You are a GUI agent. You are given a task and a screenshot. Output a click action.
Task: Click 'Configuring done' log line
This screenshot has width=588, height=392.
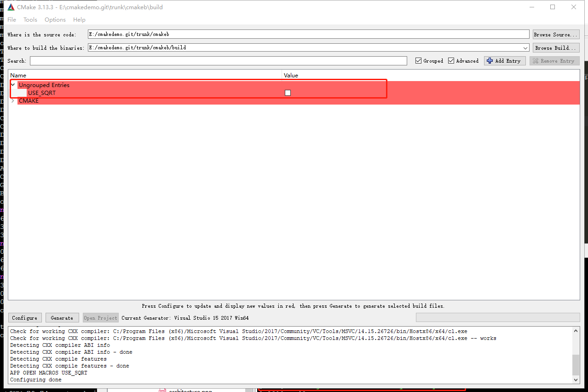(x=36, y=380)
